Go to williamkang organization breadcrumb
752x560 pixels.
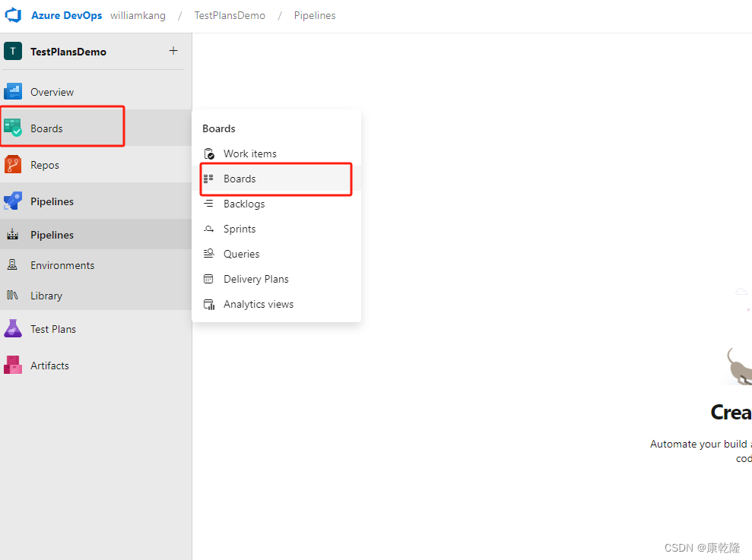coord(138,15)
